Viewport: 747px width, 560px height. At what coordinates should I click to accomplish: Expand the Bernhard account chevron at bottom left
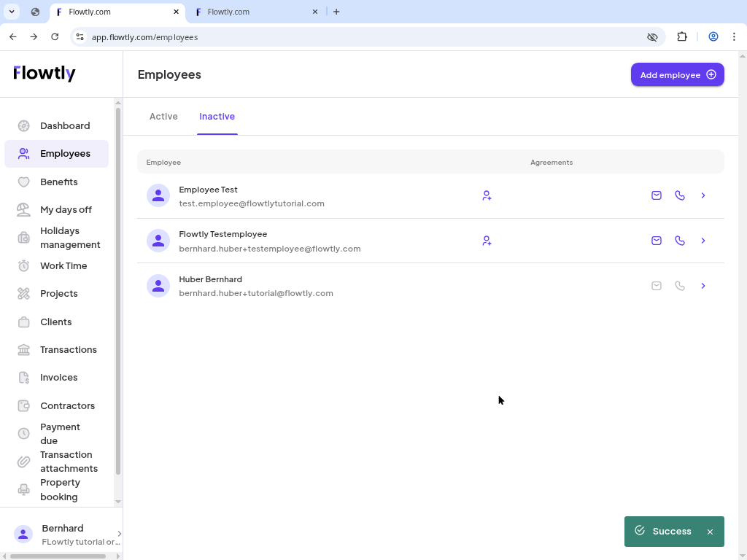119,534
